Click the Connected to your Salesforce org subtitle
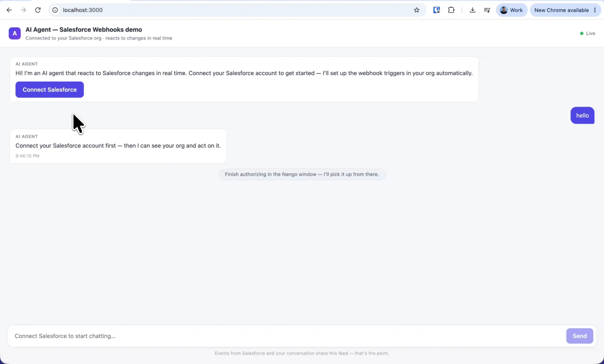The image size is (604, 364). pyautogui.click(x=99, y=38)
